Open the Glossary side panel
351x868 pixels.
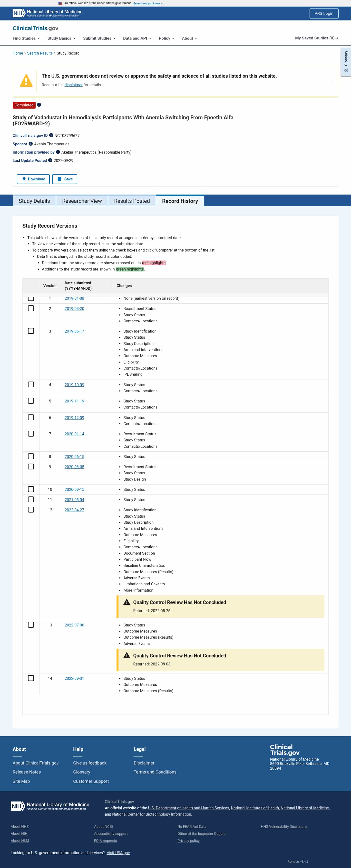pyautogui.click(x=346, y=62)
